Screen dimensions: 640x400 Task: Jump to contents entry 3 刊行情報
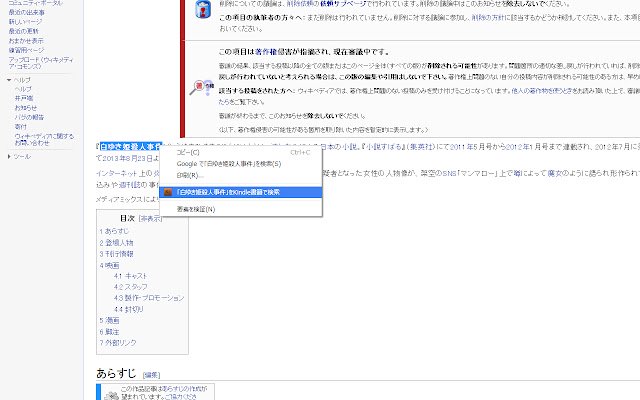coord(116,253)
